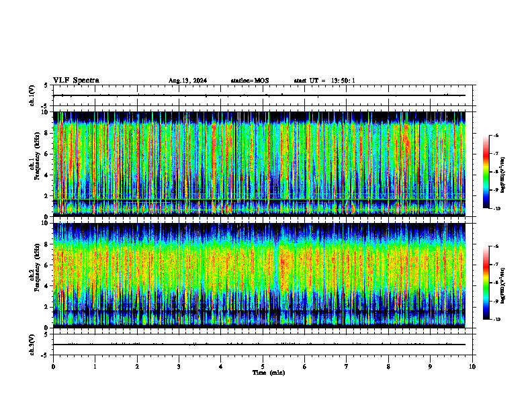Click the 'ch.1(V)' axis label at top
Image resolution: width=532 pixels, height=411 pixels.
(x=32, y=95)
